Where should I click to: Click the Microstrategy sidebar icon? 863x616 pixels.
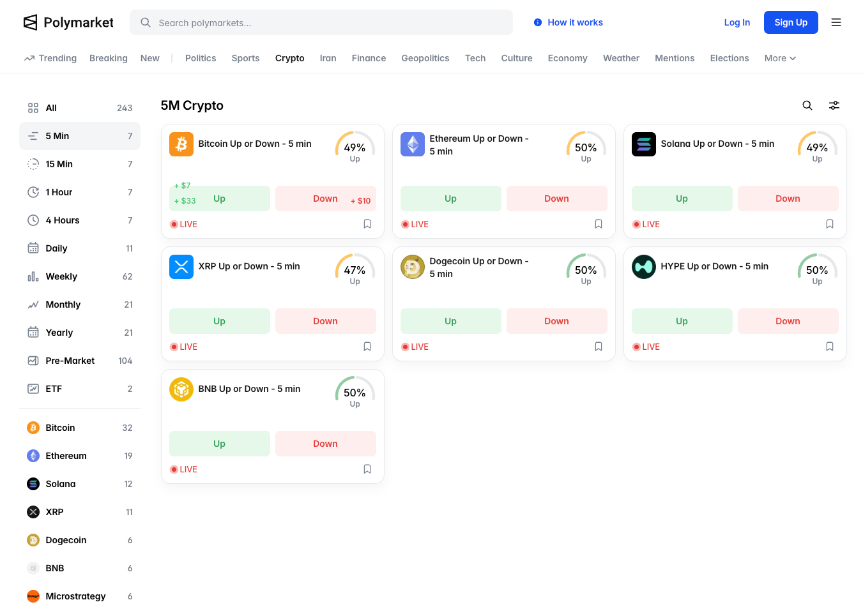click(33, 596)
